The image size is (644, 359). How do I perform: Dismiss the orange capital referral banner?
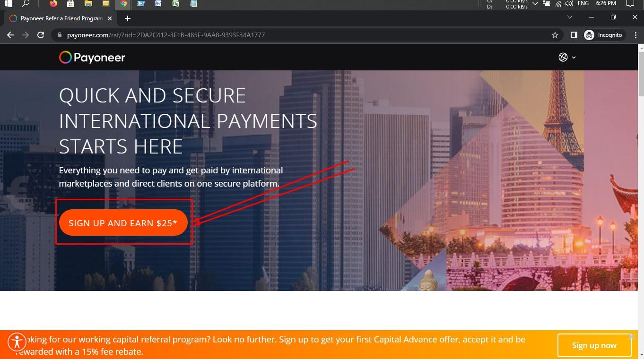(632, 336)
